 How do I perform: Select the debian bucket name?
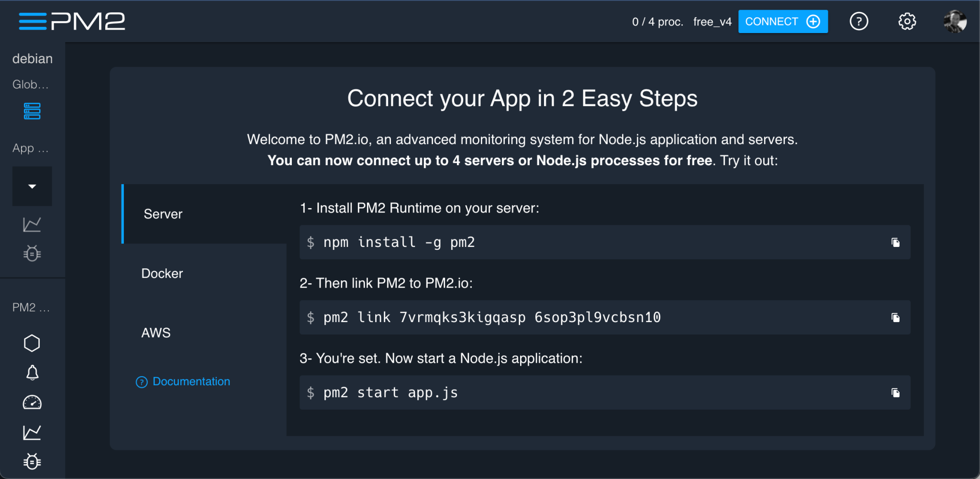(33, 59)
